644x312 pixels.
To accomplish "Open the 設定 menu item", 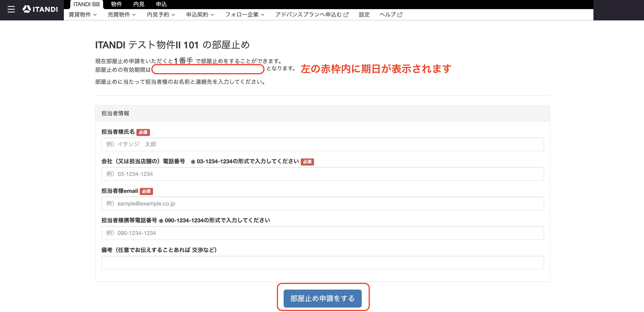I will [x=364, y=15].
